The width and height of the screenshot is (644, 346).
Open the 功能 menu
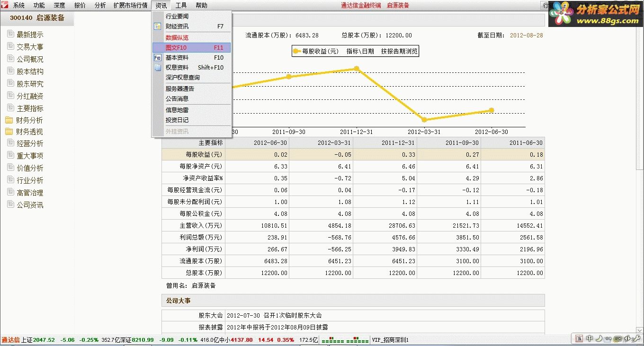click(x=39, y=6)
